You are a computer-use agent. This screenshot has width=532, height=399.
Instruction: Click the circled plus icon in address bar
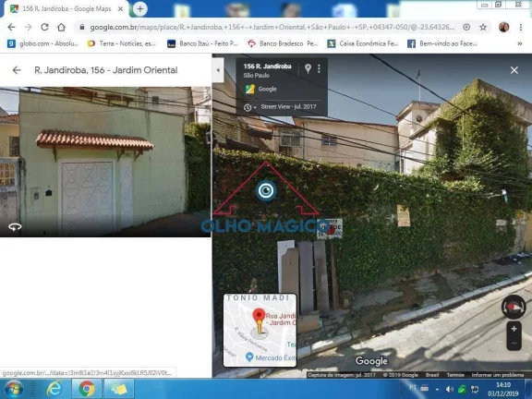466,27
